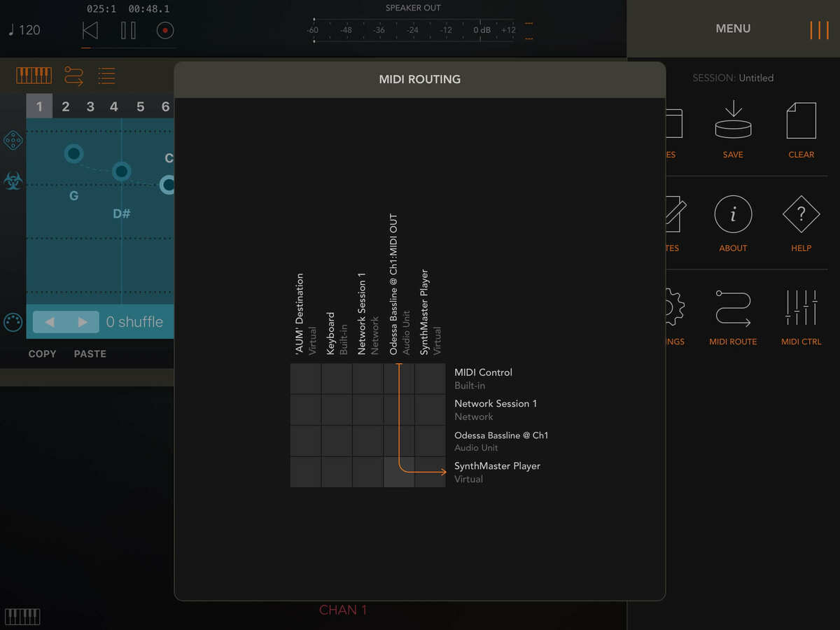
Task: Click the MENU header label
Action: [x=733, y=29]
